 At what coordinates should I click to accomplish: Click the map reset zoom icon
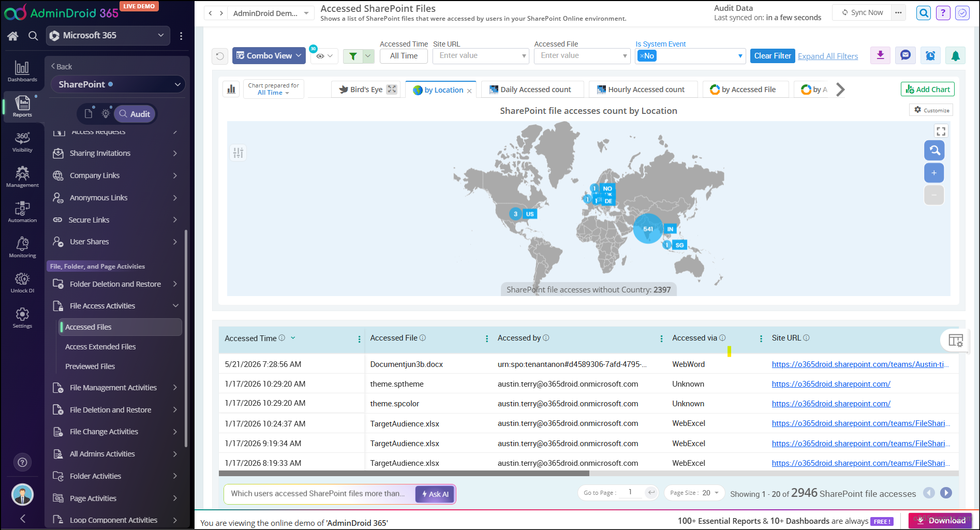tap(934, 151)
